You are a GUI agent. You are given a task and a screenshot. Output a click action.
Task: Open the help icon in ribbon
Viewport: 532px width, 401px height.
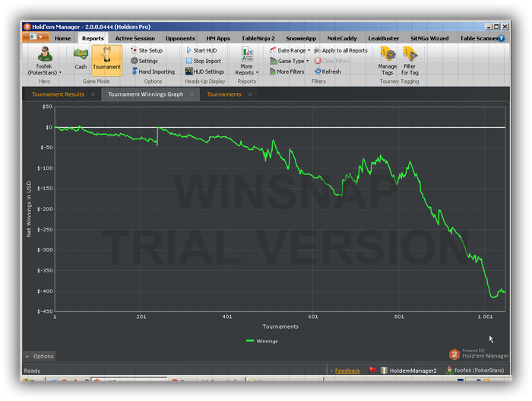tap(501, 38)
